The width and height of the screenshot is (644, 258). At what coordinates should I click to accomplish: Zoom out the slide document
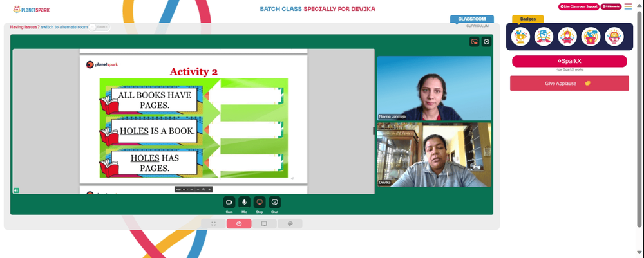point(198,190)
